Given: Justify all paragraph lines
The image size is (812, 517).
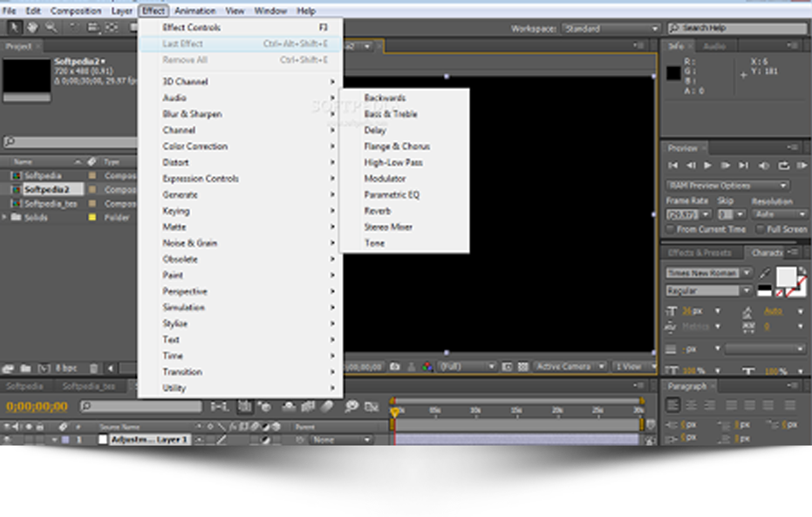Looking at the screenshot, I should point(789,405).
